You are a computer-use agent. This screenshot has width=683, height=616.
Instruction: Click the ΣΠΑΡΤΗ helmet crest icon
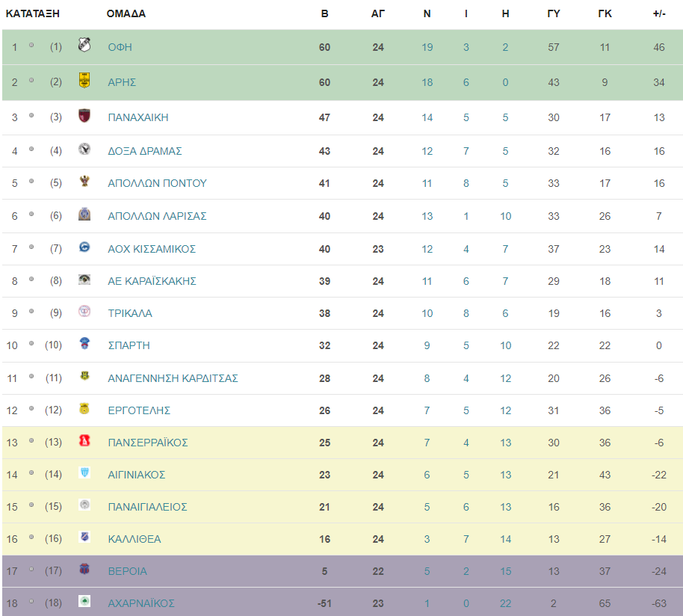point(84,343)
